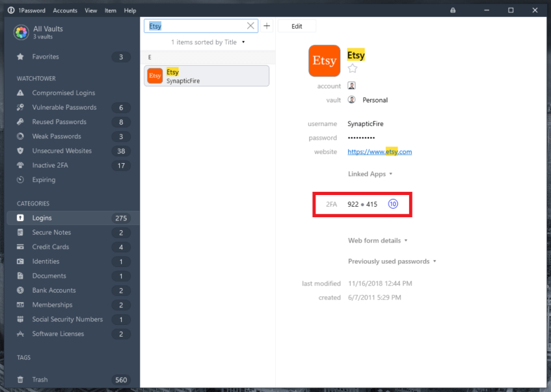The image size is (551, 392).
Task: Open Compromised Logins warning item
Action: pos(63,93)
